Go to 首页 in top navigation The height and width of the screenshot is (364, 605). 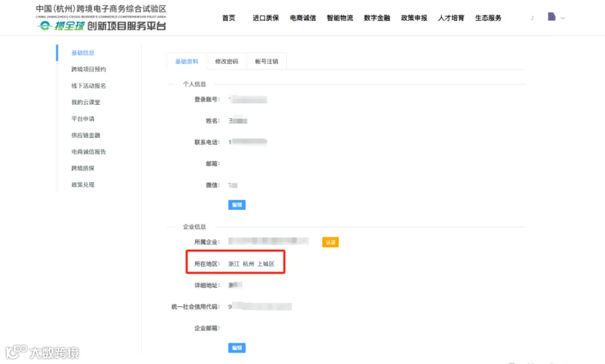(x=229, y=17)
